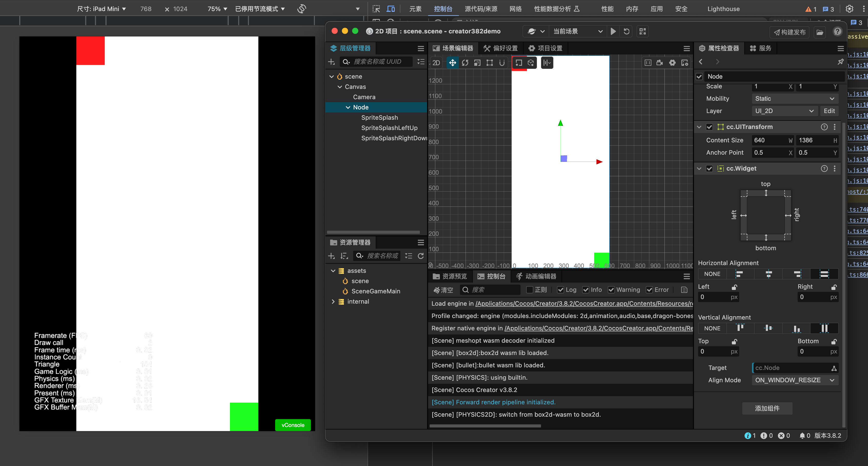Toggle the Error log filter checkbox
Viewport: 868px width, 466px height.
pos(649,290)
